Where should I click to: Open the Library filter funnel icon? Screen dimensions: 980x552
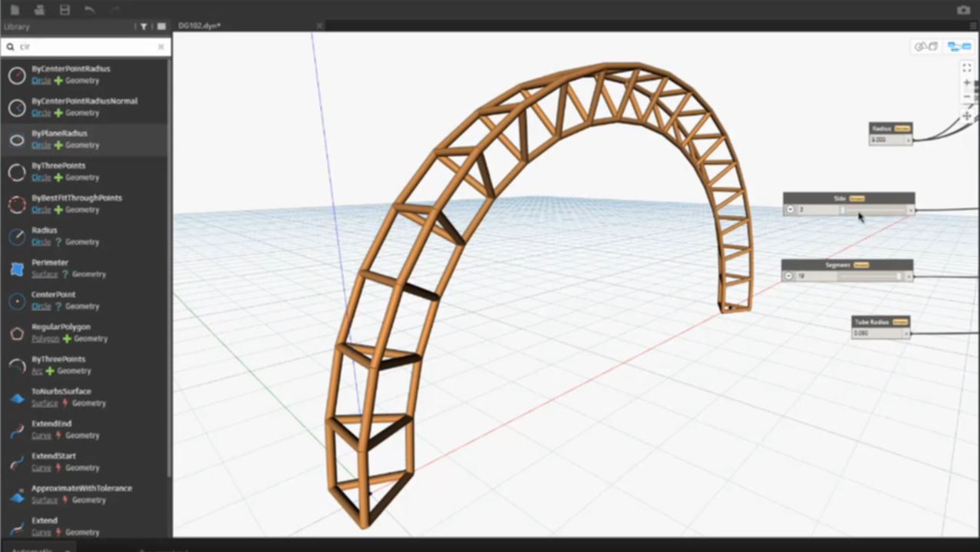[143, 27]
